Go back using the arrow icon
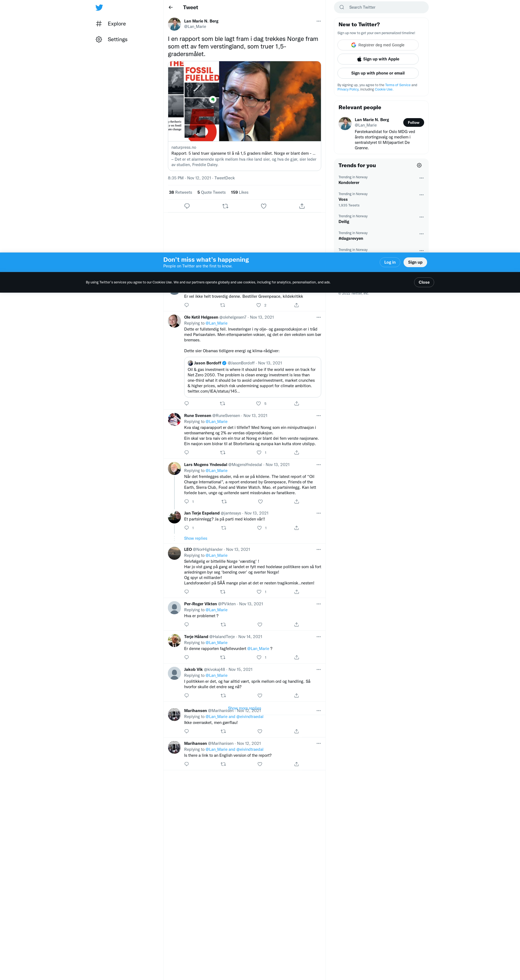This screenshot has height=980, width=520. point(171,7)
